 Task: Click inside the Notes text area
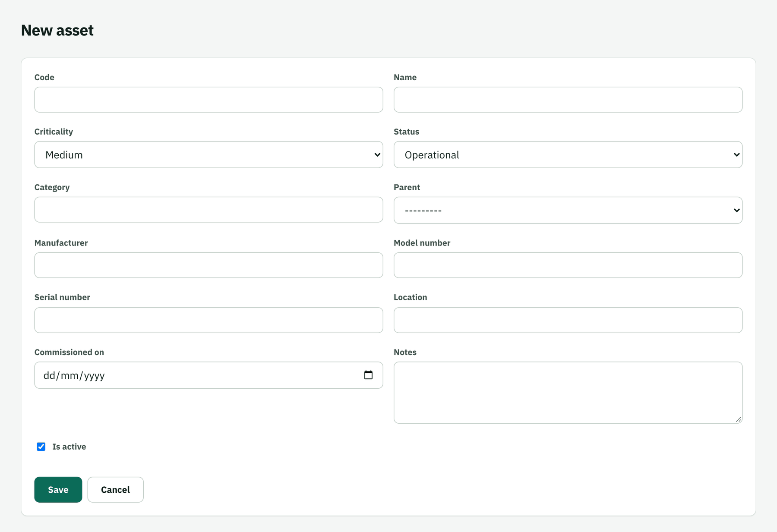(568, 393)
